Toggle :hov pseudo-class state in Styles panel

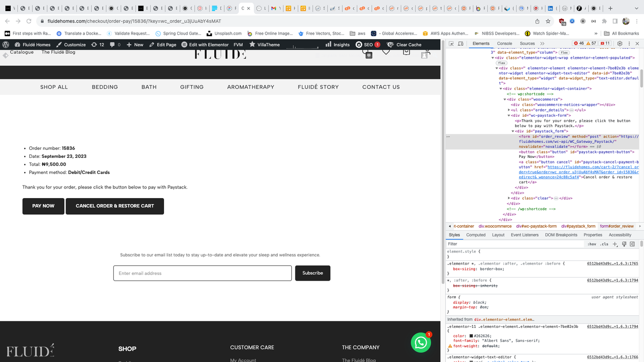click(x=592, y=244)
